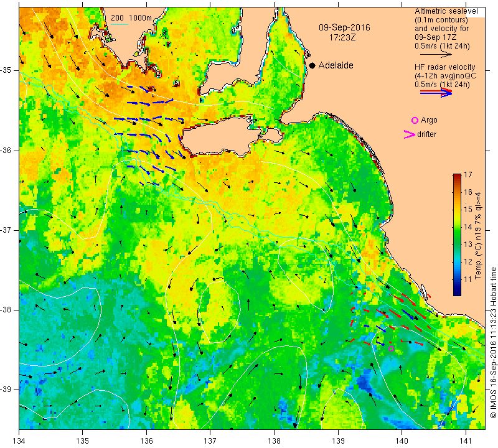Click the '17:23Z' time label

[x=342, y=37]
